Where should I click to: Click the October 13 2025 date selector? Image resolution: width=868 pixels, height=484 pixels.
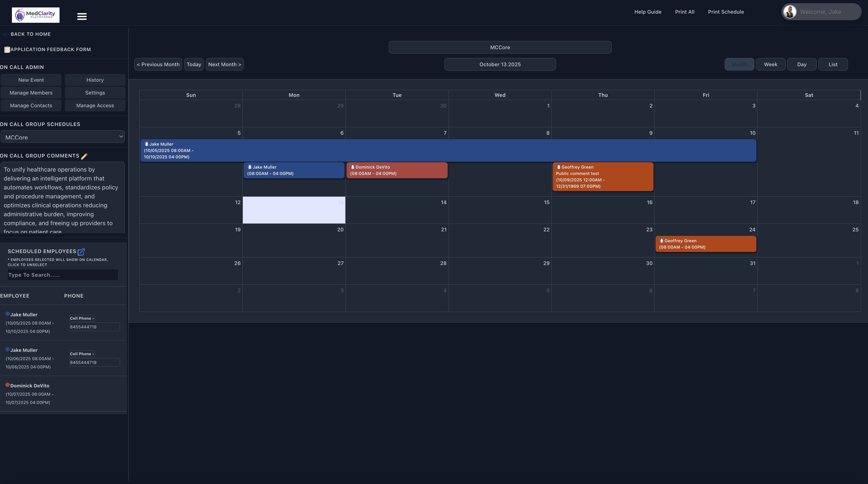click(x=500, y=64)
